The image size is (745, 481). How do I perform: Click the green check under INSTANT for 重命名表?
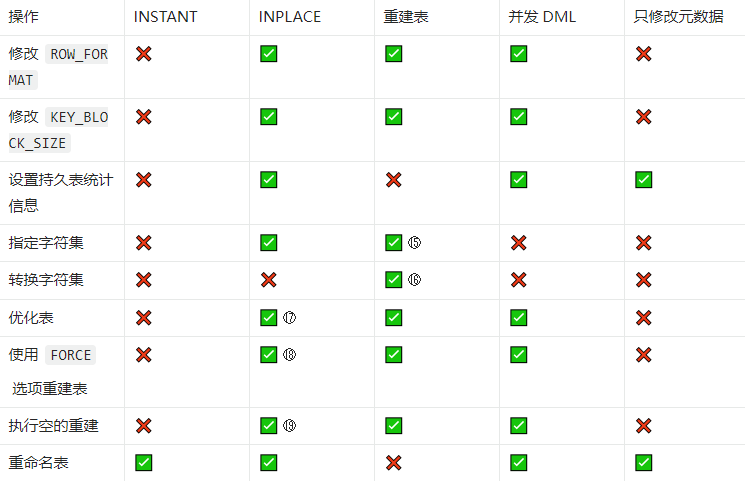point(143,463)
